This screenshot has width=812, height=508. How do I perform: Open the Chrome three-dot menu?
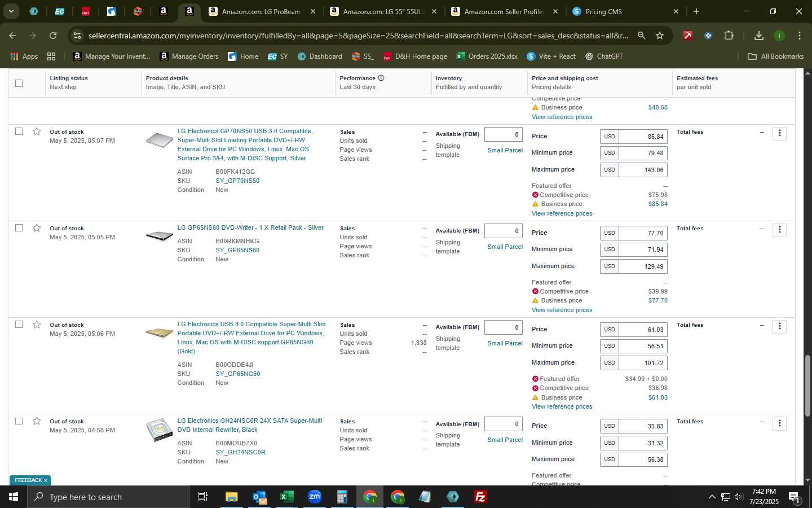pos(800,36)
